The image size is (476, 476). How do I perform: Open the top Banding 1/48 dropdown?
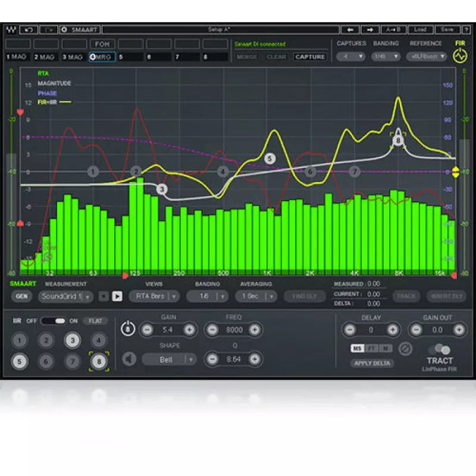pos(386,57)
